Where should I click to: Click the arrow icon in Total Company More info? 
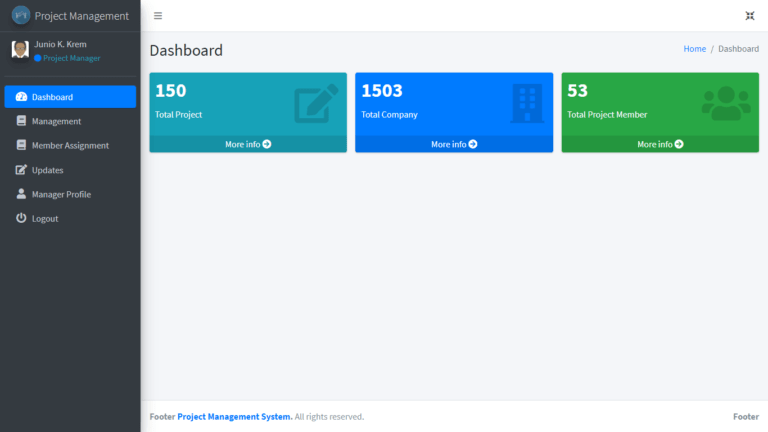pyautogui.click(x=473, y=144)
